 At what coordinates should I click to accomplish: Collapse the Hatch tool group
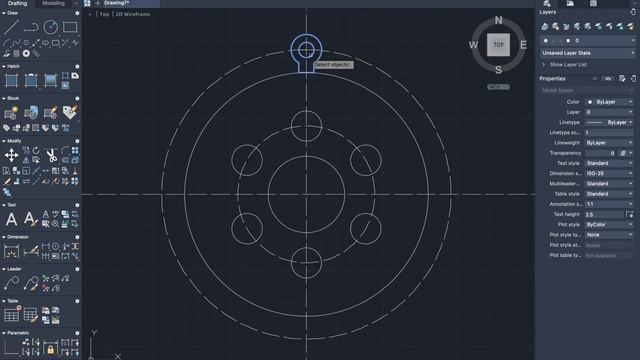[4, 66]
